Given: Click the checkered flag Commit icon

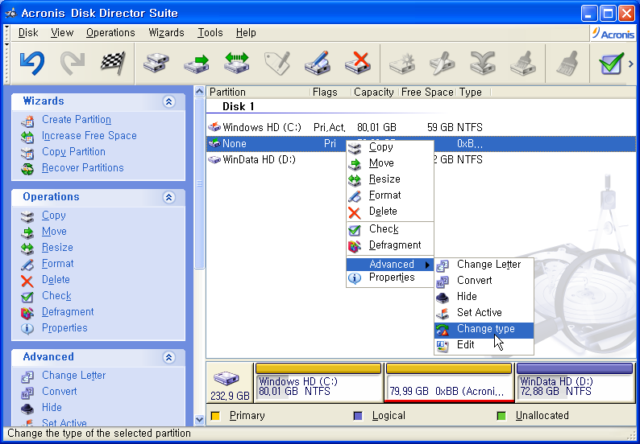Looking at the screenshot, I should pyautogui.click(x=113, y=63).
